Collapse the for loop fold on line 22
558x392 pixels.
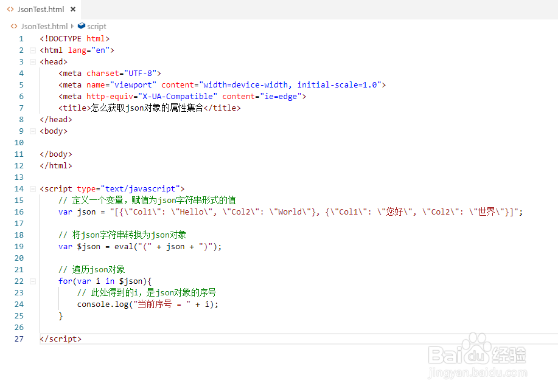(33, 281)
